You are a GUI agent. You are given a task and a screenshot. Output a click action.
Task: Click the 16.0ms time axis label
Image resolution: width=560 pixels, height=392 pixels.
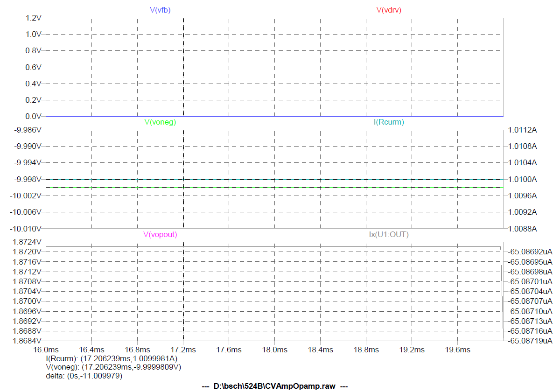pos(46,350)
